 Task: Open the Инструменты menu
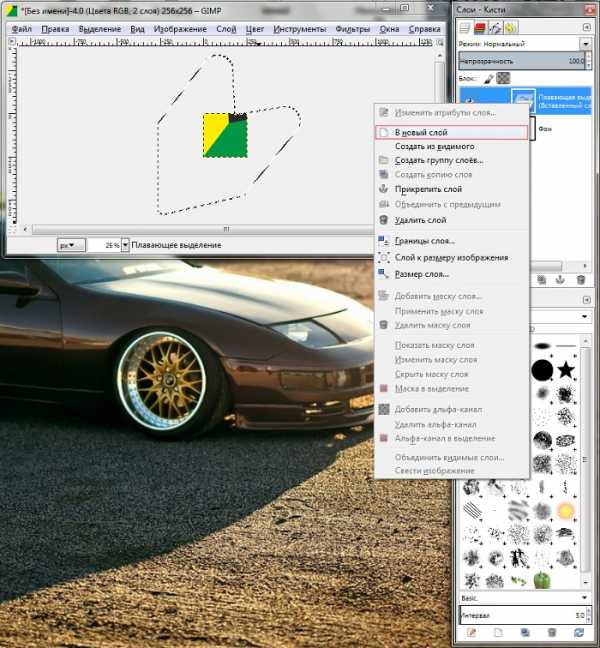(300, 29)
